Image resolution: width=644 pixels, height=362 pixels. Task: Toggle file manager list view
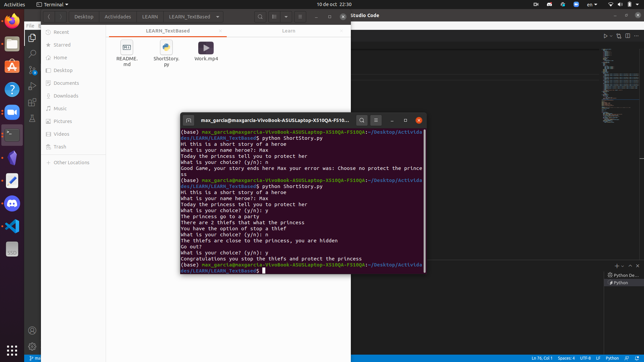point(274,17)
